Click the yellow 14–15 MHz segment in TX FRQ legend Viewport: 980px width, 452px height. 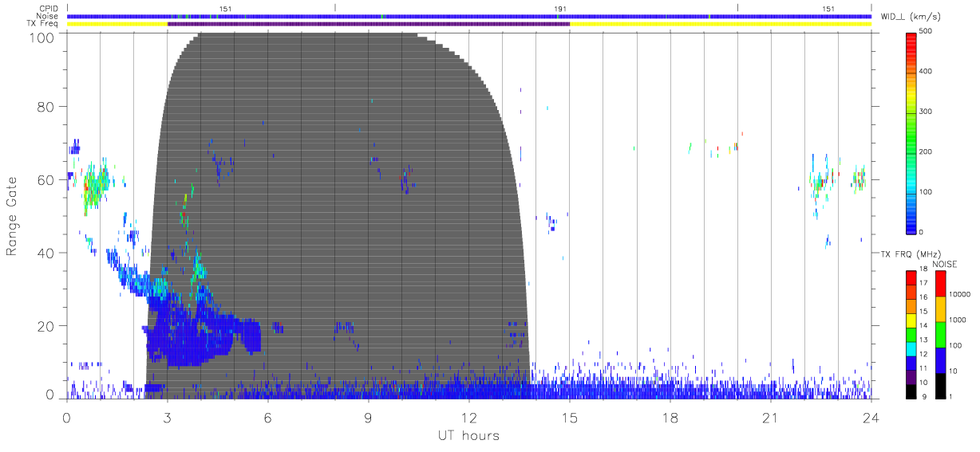tap(911, 320)
